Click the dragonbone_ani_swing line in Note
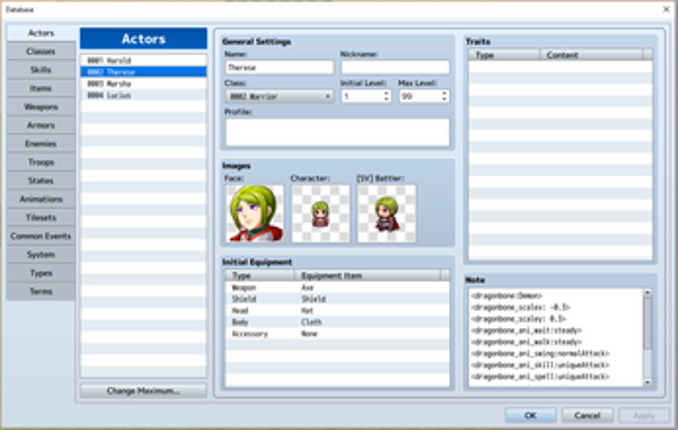 pos(540,354)
